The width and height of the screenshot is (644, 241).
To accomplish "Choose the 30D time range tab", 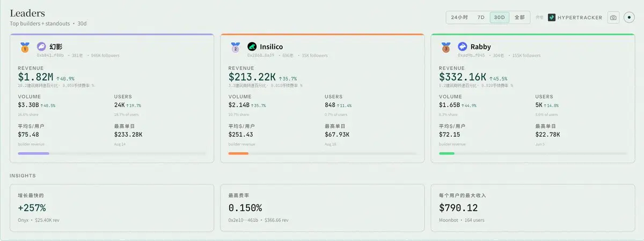I will (x=499, y=17).
